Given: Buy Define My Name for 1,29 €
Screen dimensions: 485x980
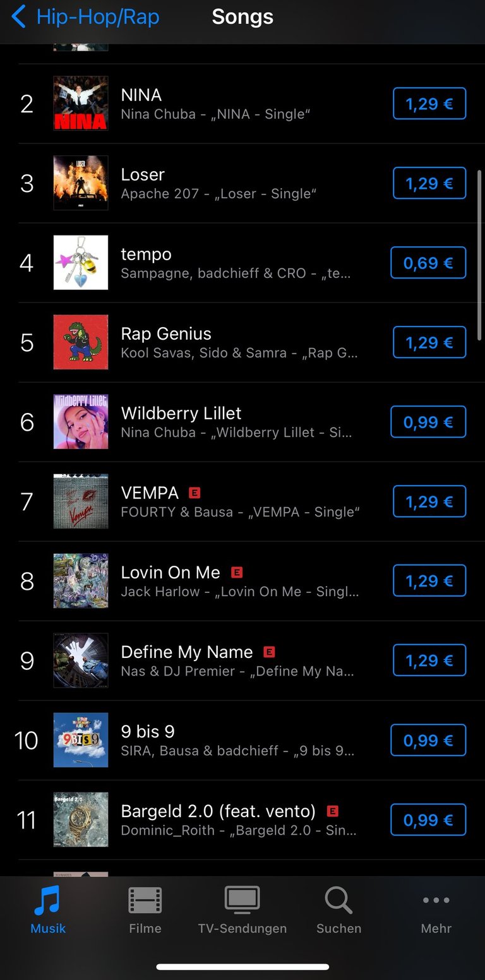Looking at the screenshot, I should pyautogui.click(x=429, y=660).
